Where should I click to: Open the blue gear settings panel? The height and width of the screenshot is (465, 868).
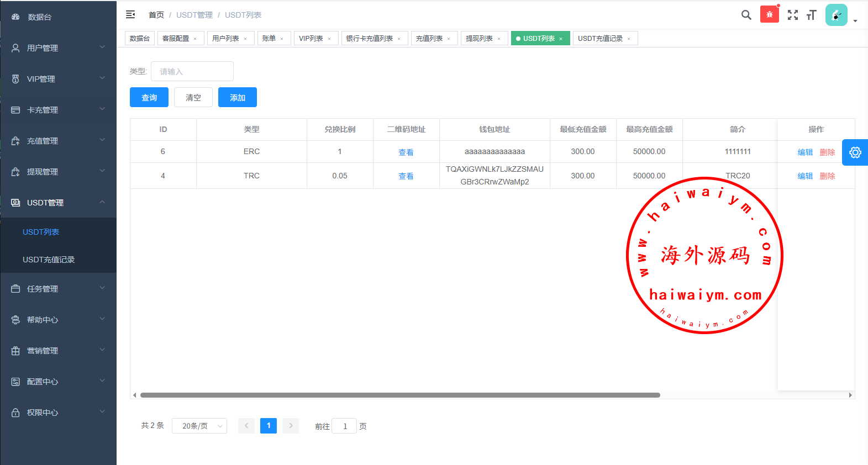(855, 152)
